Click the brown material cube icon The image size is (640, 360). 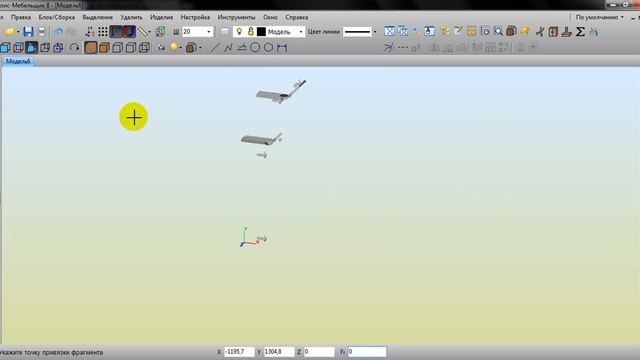(191, 48)
